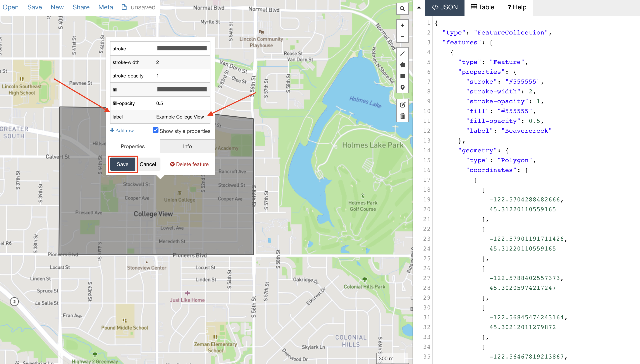Viewport: 640px width, 364px height.
Task: Edit the label value Example College View
Action: click(182, 117)
